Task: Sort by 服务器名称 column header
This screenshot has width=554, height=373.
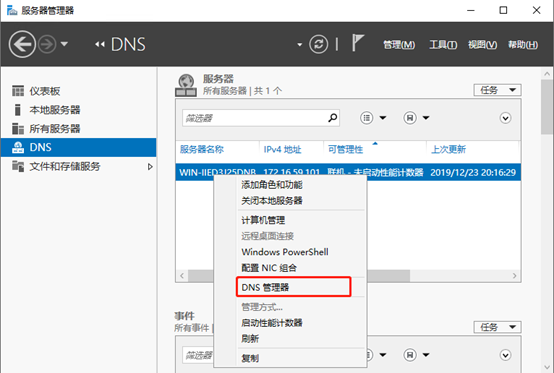Action: click(x=202, y=149)
